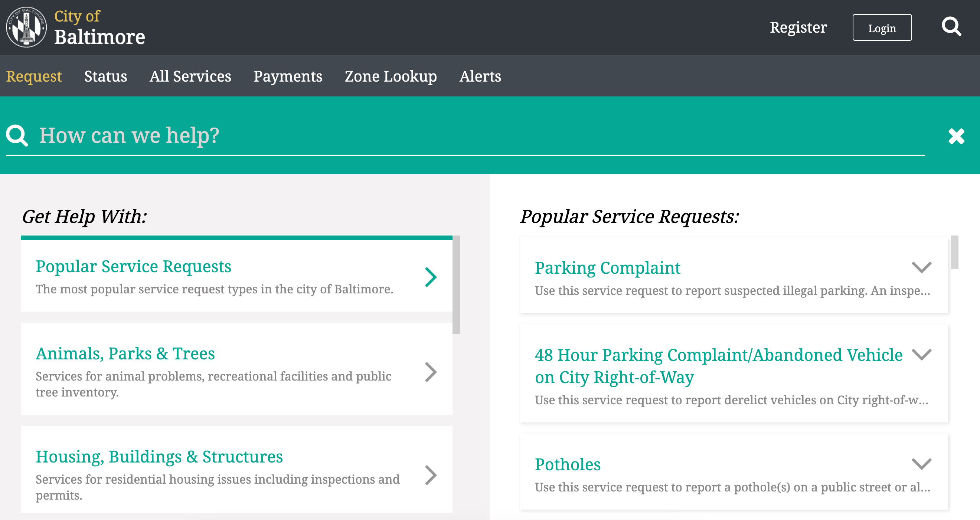Open Zone Lookup page

coord(391,76)
